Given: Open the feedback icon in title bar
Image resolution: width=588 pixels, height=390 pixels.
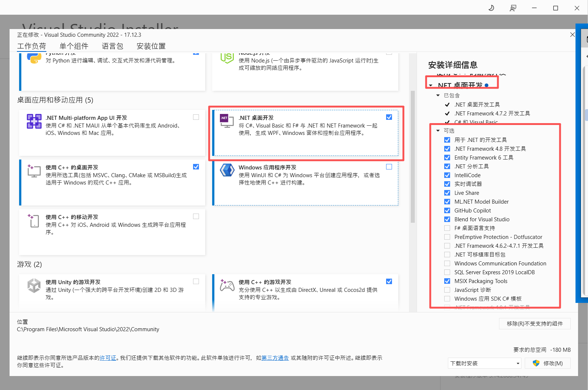Looking at the screenshot, I should click(513, 8).
